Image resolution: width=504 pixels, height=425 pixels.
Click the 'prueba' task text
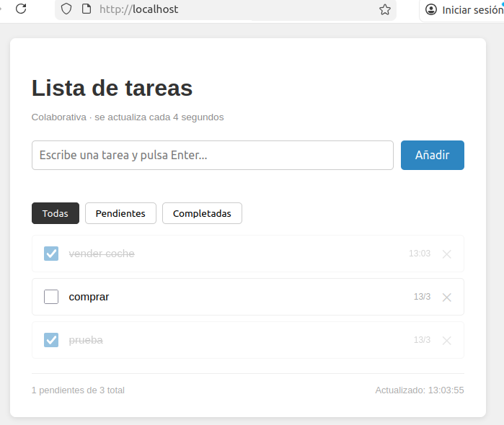86,340
